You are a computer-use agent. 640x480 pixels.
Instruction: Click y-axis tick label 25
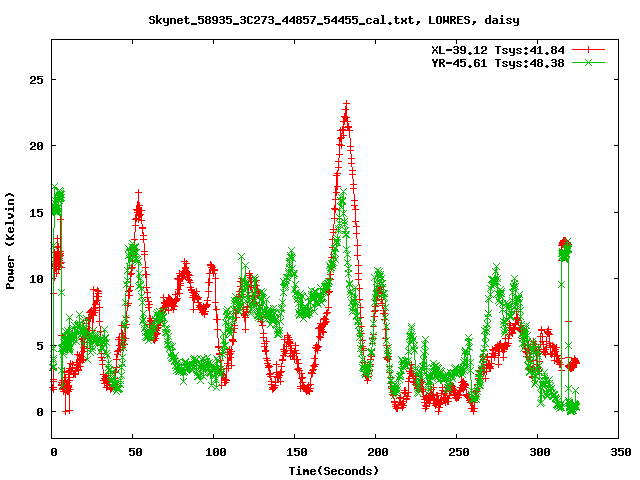tap(36, 80)
